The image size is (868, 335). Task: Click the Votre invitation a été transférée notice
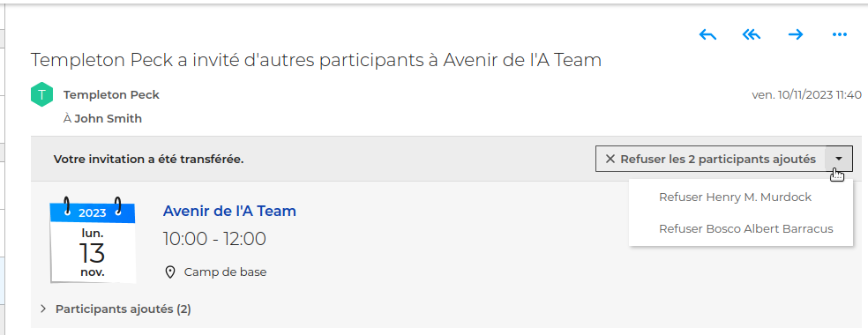point(148,160)
